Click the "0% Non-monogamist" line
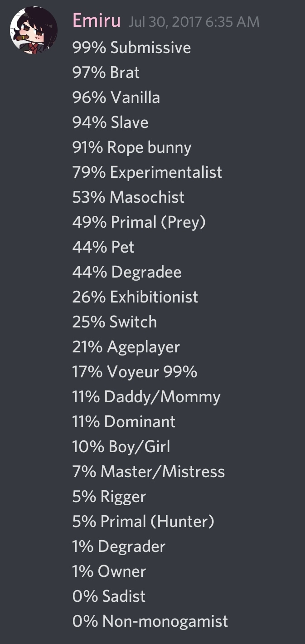 [x=150, y=621]
